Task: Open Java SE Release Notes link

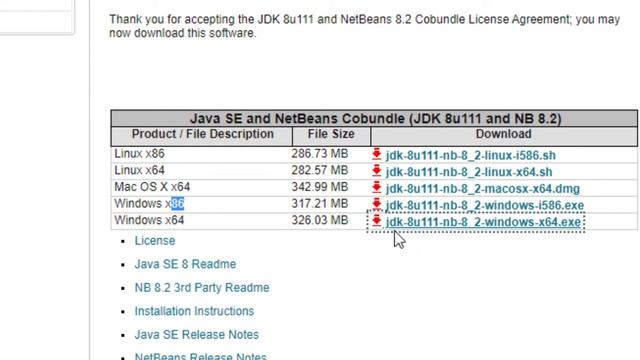Action: pos(197,335)
